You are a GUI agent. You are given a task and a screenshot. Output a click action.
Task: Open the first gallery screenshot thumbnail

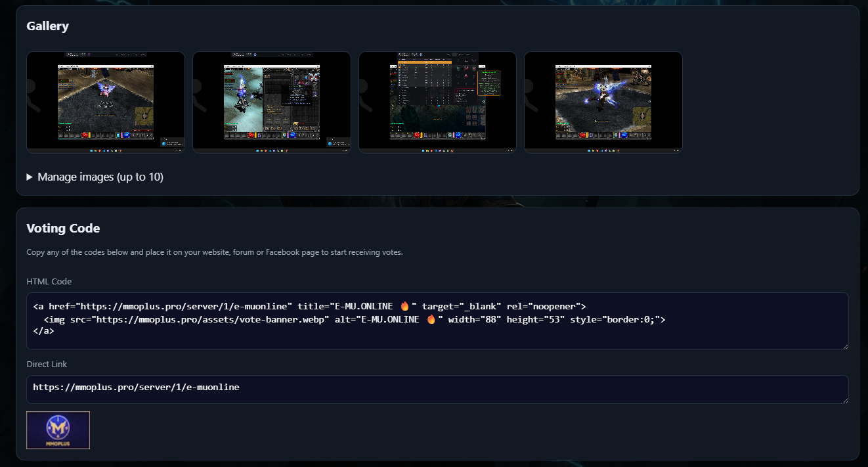(x=105, y=102)
